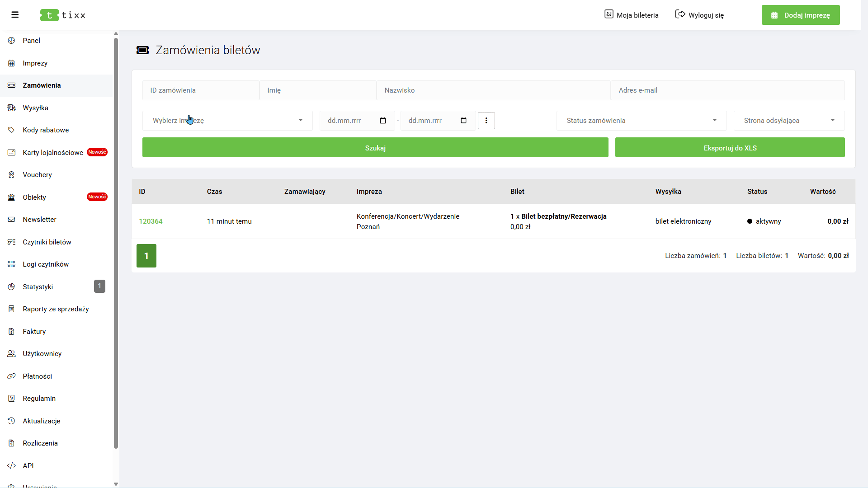Click the Adres e-mail input field
Viewport: 868px width, 488px height.
pos(727,90)
